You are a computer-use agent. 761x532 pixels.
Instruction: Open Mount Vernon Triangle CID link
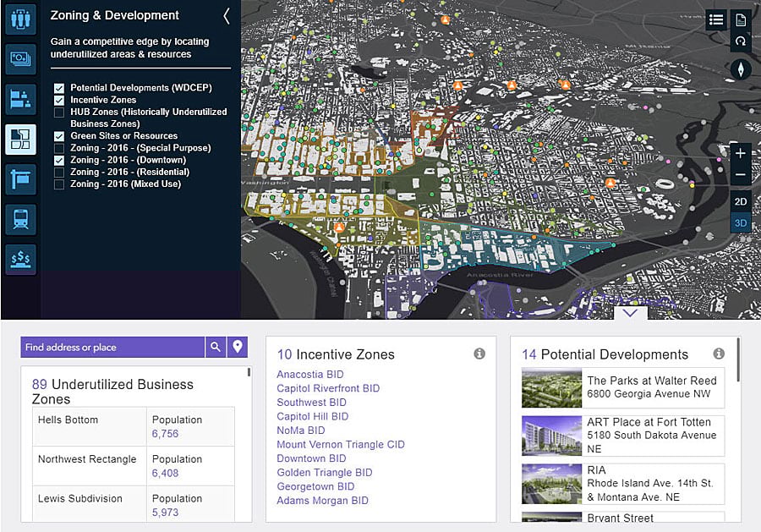click(341, 445)
